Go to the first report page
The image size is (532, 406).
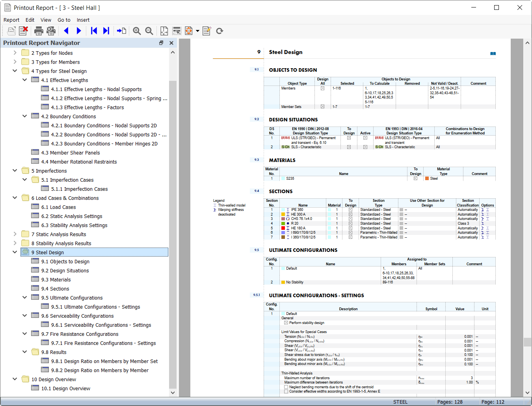click(94, 31)
